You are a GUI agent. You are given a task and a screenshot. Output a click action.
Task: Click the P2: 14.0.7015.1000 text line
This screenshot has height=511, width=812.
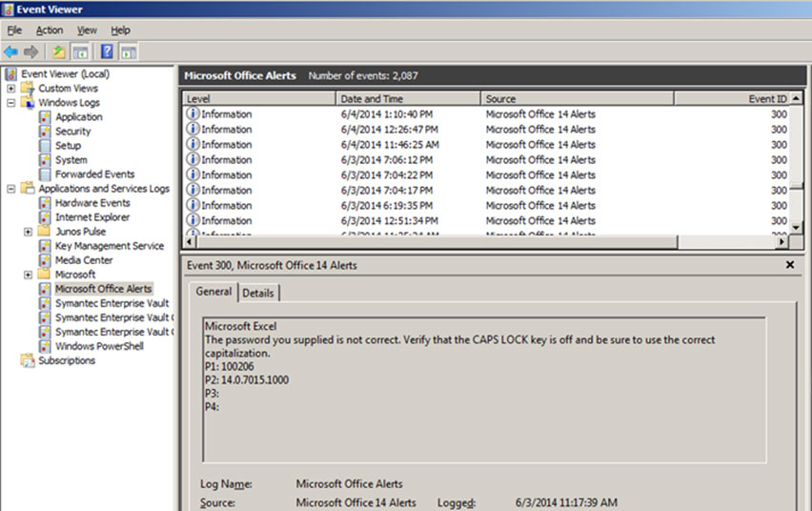tap(247, 379)
